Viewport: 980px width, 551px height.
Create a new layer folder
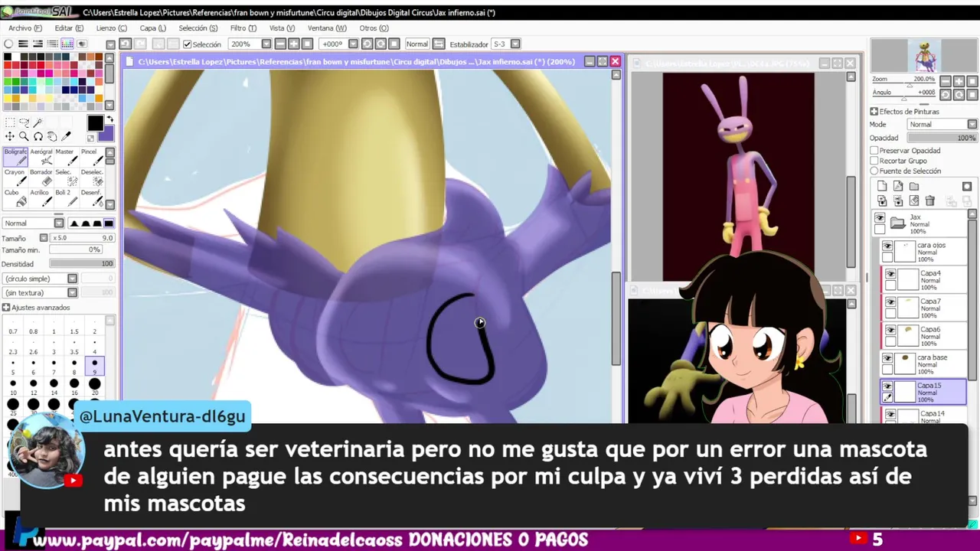914,186
